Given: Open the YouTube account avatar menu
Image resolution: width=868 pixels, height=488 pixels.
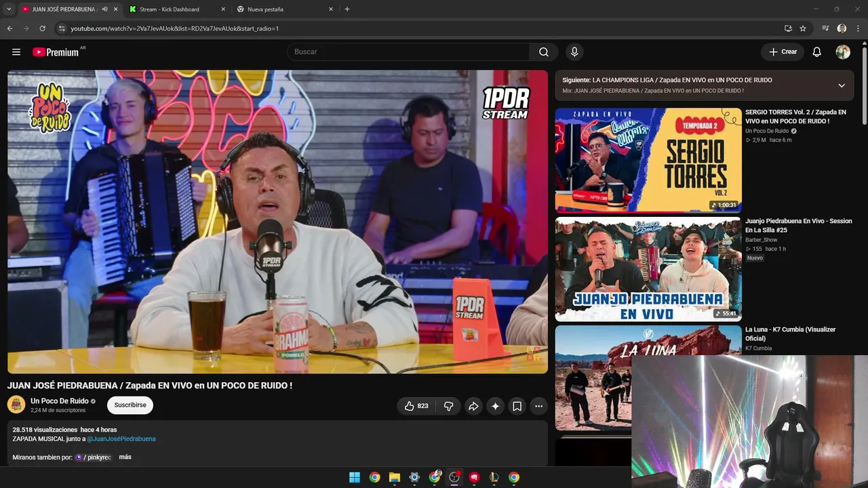Looking at the screenshot, I should [843, 52].
